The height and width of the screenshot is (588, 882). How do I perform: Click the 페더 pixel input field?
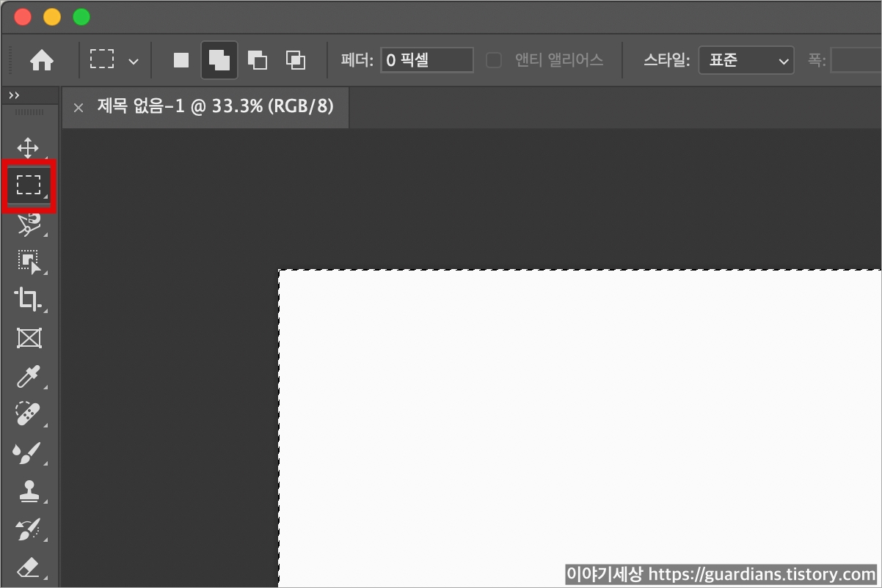coord(427,60)
